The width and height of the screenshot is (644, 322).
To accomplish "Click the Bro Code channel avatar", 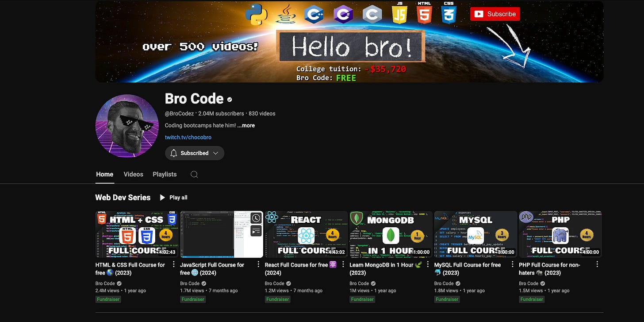I will click(x=127, y=126).
